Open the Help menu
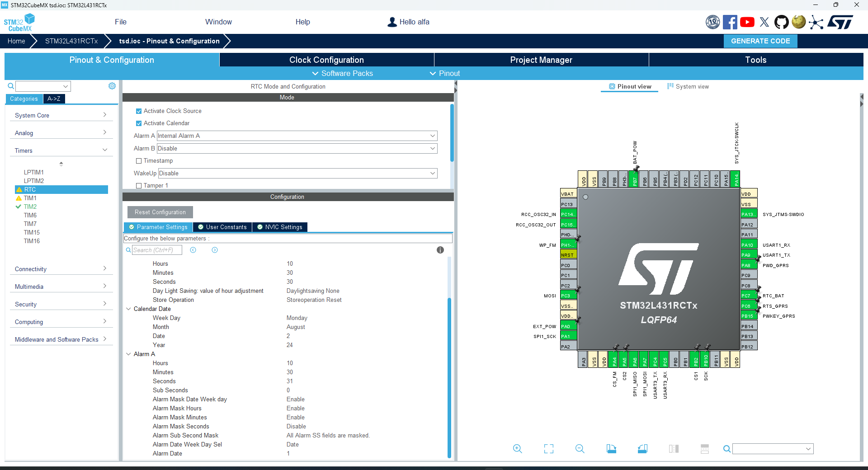 tap(303, 22)
